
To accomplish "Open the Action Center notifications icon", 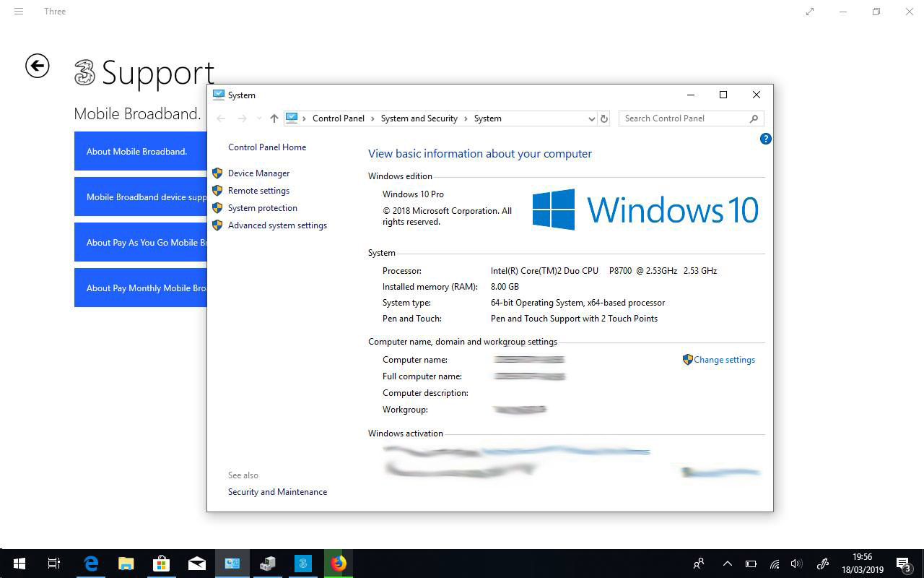I will 903,564.
